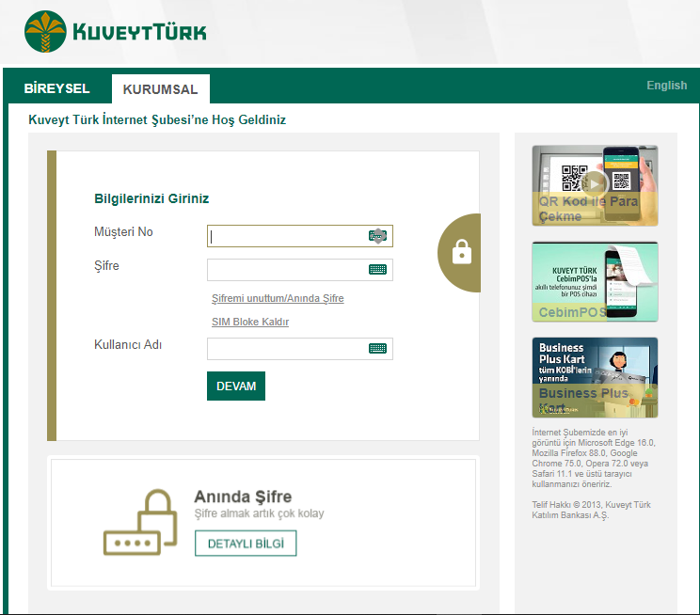The height and width of the screenshot is (615, 700).
Task: Click the SIM Bloke Kaldır link
Action: pyautogui.click(x=249, y=323)
